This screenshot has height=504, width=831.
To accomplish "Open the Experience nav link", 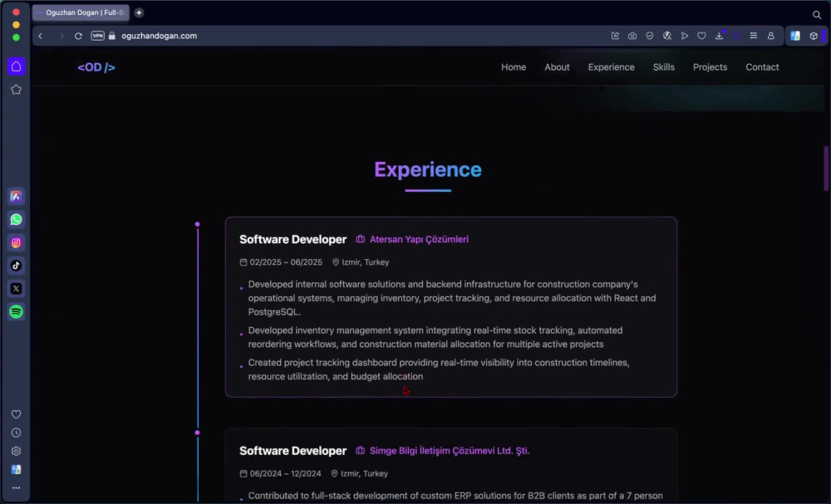I will [611, 67].
